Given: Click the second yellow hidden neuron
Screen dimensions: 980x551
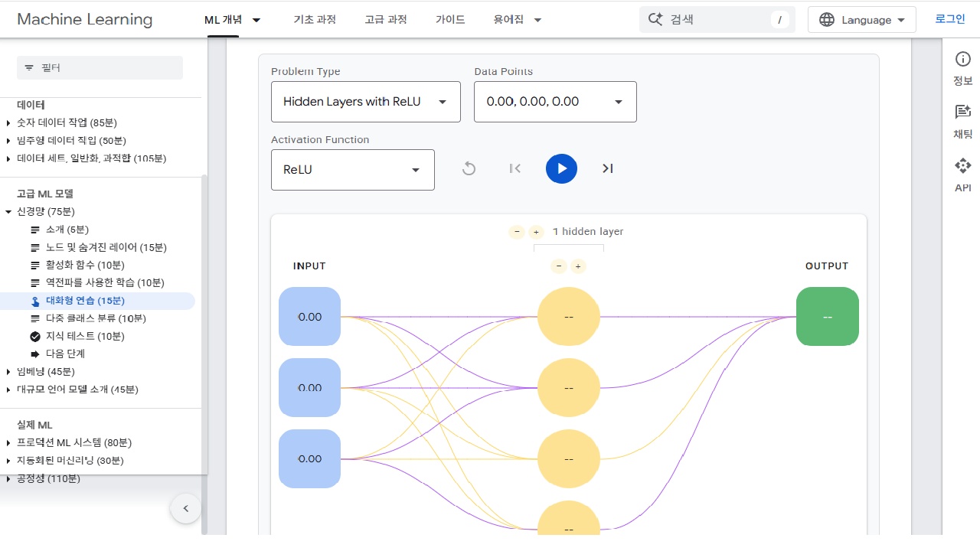Looking at the screenshot, I should point(568,388).
